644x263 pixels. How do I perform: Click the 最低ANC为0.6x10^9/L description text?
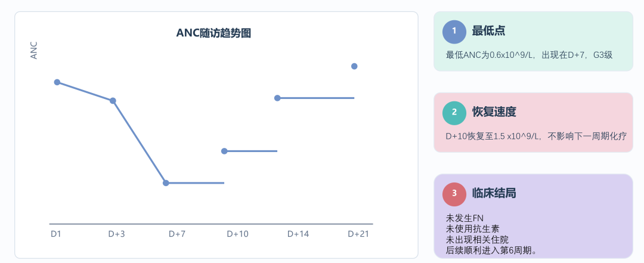[530, 55]
